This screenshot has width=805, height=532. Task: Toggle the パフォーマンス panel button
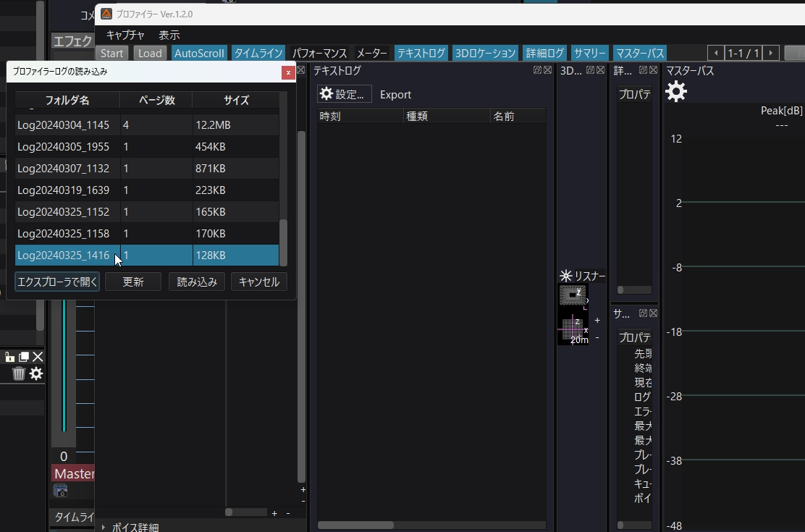point(319,53)
